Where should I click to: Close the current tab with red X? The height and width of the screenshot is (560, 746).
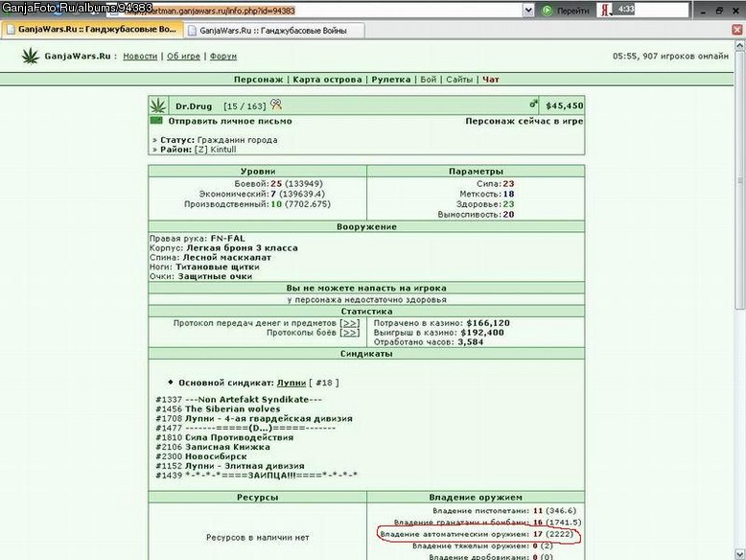point(737,30)
